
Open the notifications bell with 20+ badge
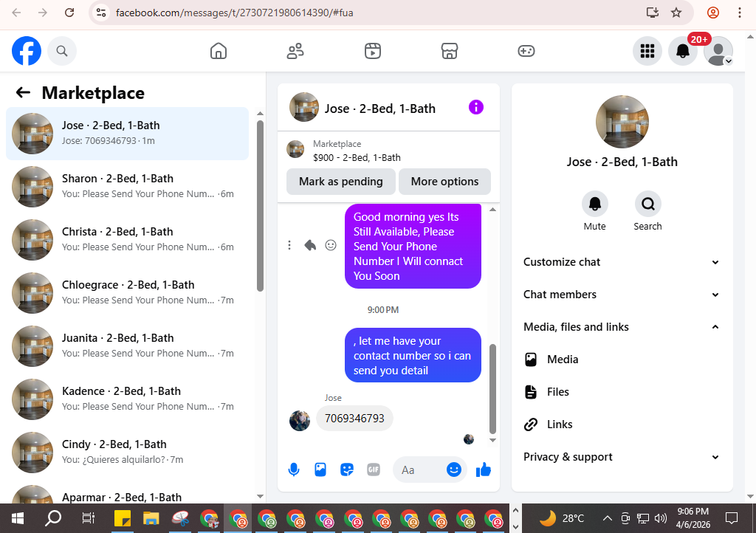[683, 51]
